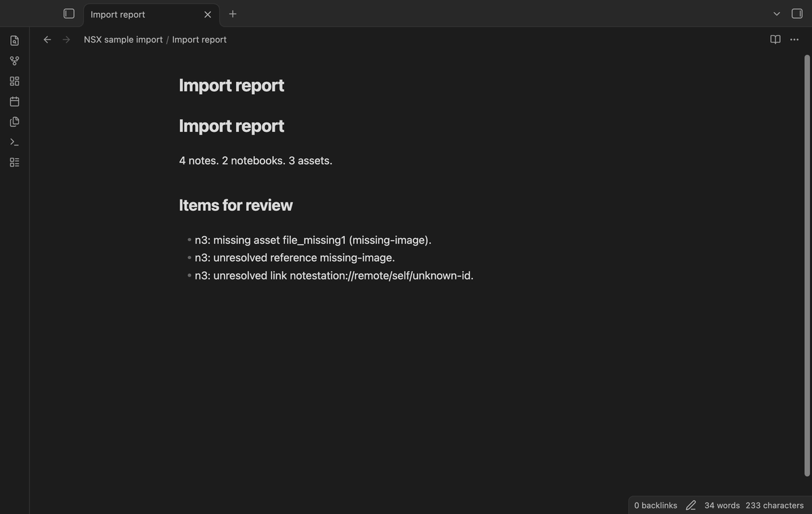
Task: Click text 4 notes. 2 notebooks. 3 assets.
Action: pyautogui.click(x=256, y=160)
